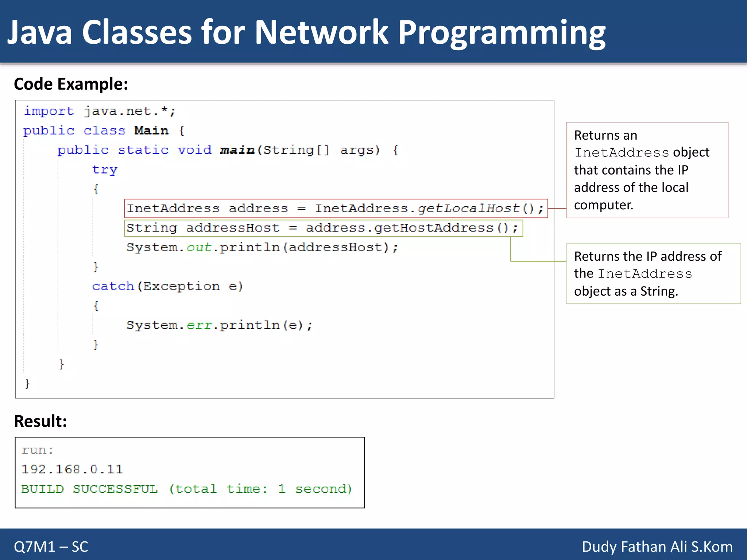Click the slide title 'Java Classes for Network Programming'

point(306,33)
